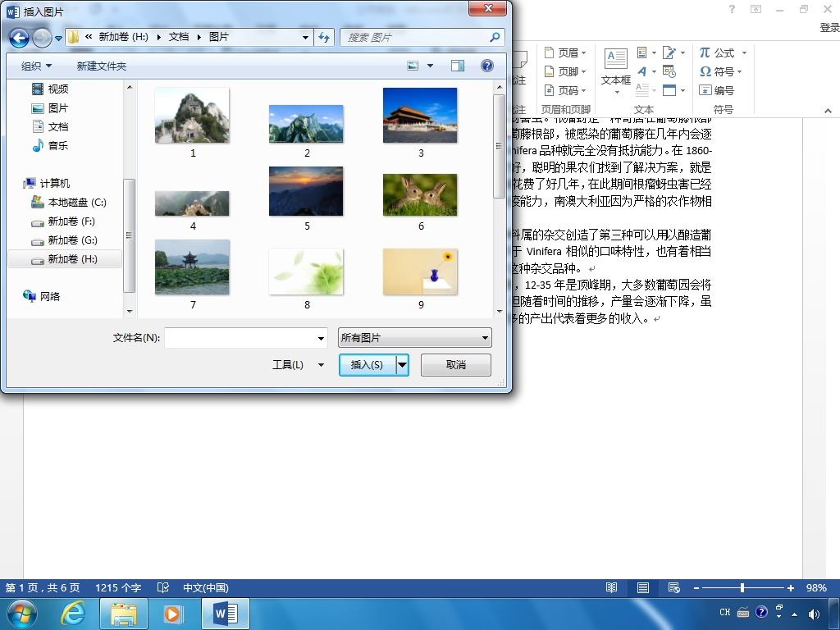The width and height of the screenshot is (840, 630).
Task: Open the 所有图片 file type dropdown
Action: [x=414, y=337]
